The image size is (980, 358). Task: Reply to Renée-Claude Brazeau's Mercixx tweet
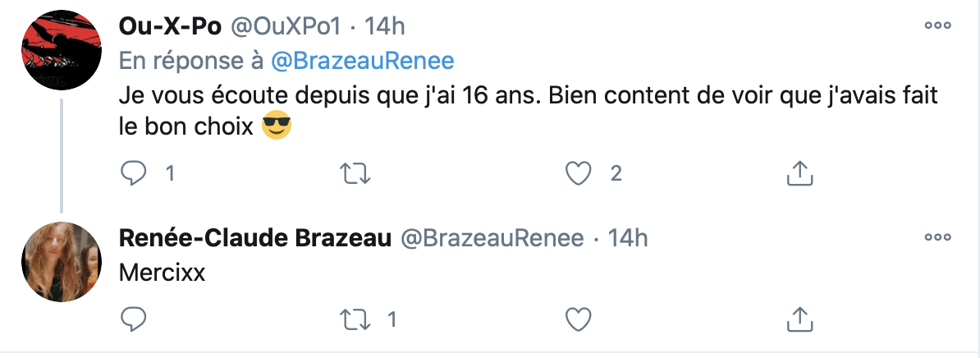[x=132, y=320]
